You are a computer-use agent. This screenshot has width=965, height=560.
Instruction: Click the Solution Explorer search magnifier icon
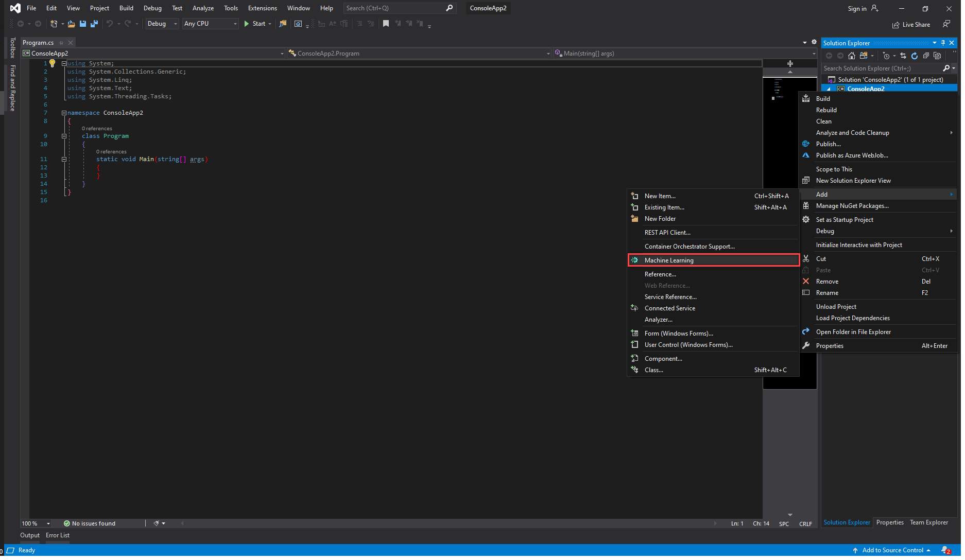[x=946, y=68]
